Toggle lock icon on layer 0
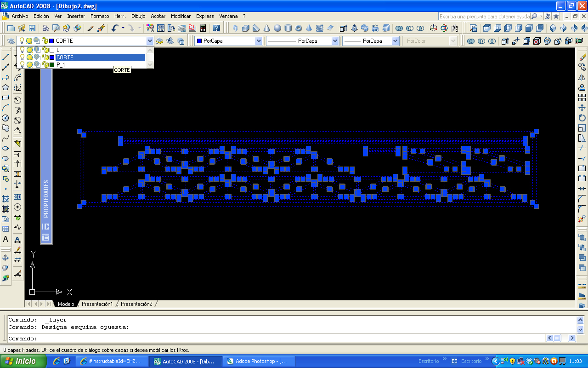This screenshot has height=368, width=588. pos(45,50)
